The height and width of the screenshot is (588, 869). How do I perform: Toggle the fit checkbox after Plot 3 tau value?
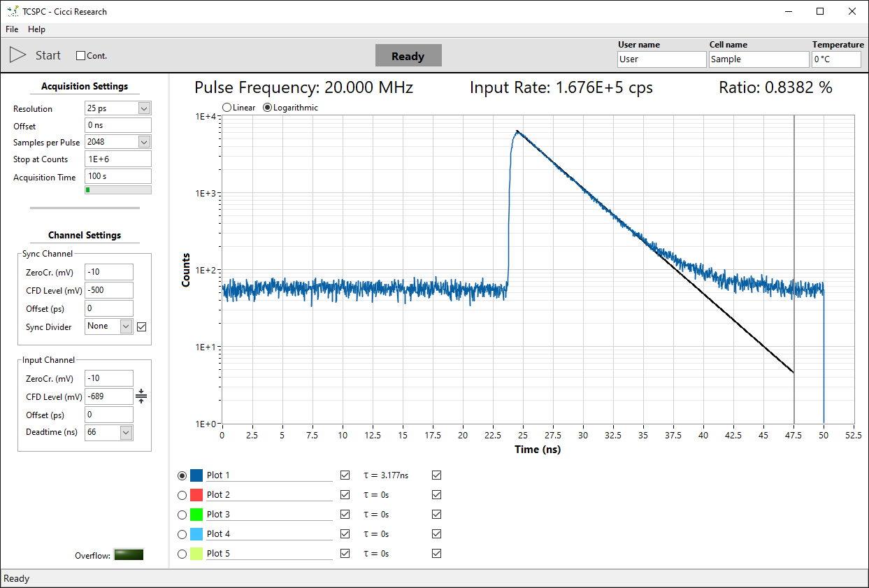(x=437, y=515)
